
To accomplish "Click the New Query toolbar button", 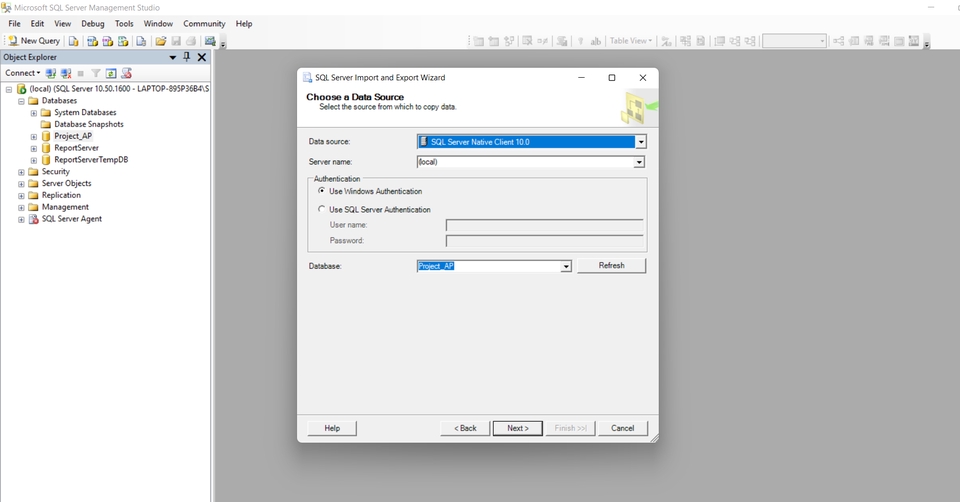I will pyautogui.click(x=34, y=41).
